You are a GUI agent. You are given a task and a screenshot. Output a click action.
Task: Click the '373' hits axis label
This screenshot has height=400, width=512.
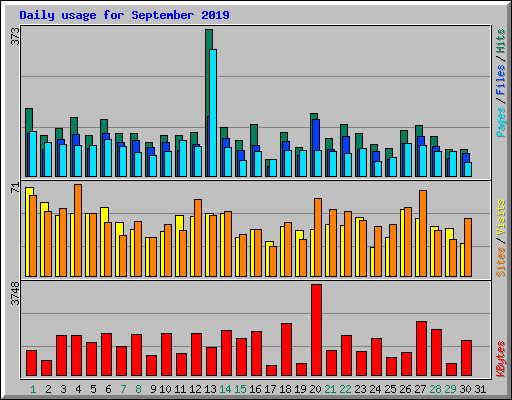pos(16,36)
